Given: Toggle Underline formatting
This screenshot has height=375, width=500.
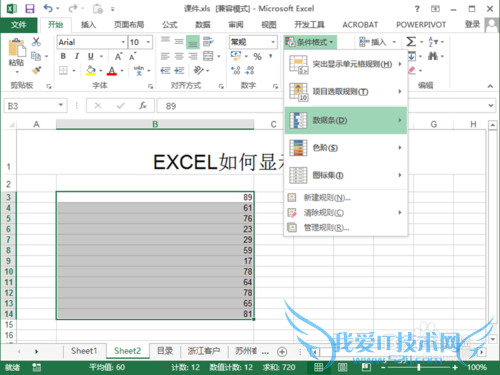Looking at the screenshot, I should tap(90, 56).
